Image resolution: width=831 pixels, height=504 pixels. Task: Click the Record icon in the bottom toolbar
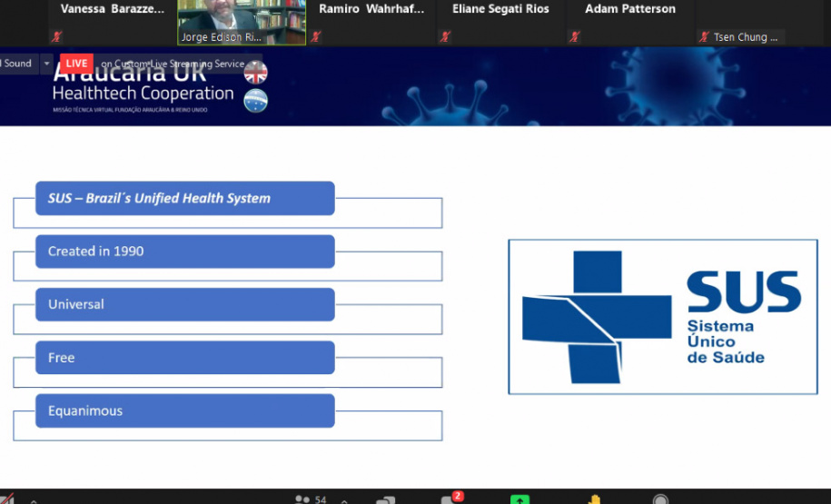pyautogui.click(x=661, y=499)
